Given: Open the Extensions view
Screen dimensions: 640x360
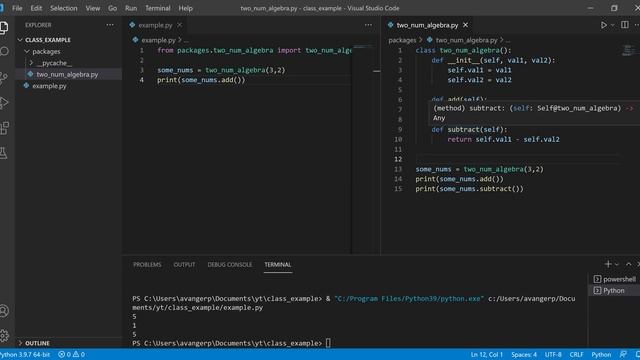Looking at the screenshot, I should 4,128.
